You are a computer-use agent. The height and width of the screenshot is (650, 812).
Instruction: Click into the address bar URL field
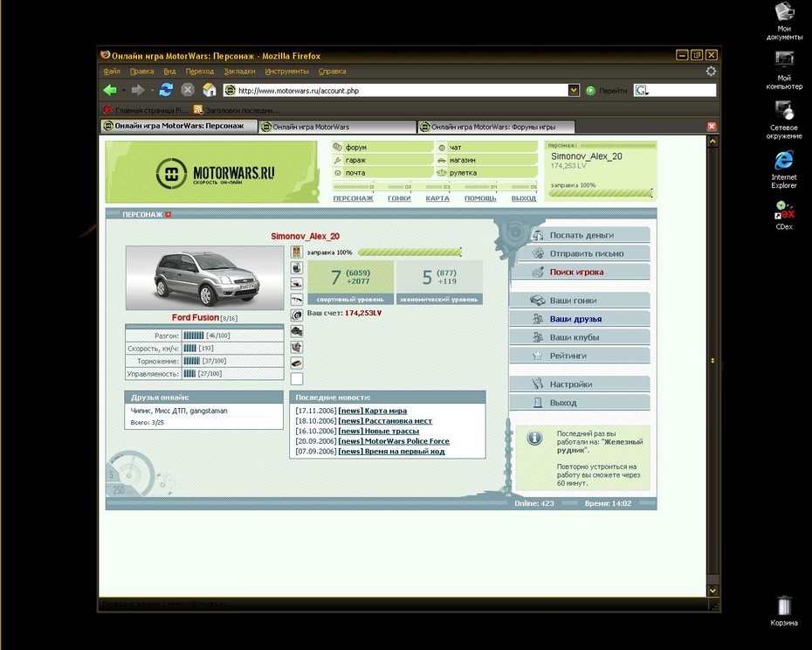(402, 90)
